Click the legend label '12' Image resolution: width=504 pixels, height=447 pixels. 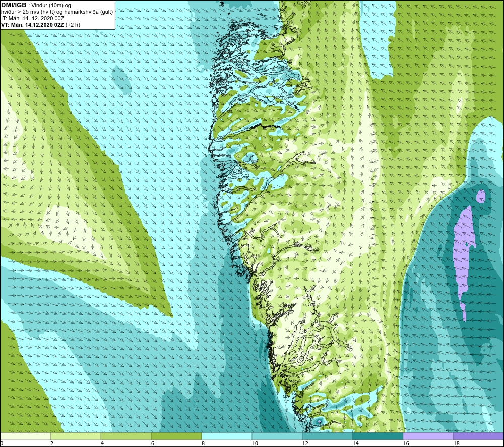pyautogui.click(x=305, y=444)
